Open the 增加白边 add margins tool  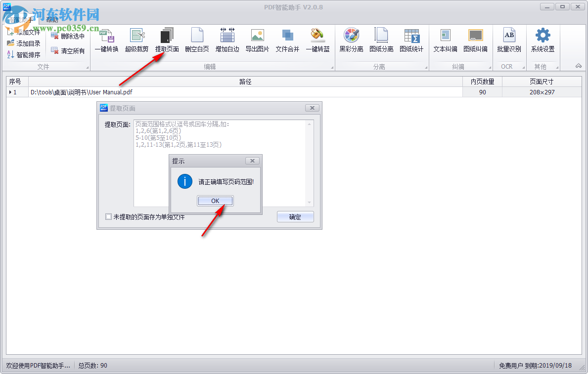227,41
